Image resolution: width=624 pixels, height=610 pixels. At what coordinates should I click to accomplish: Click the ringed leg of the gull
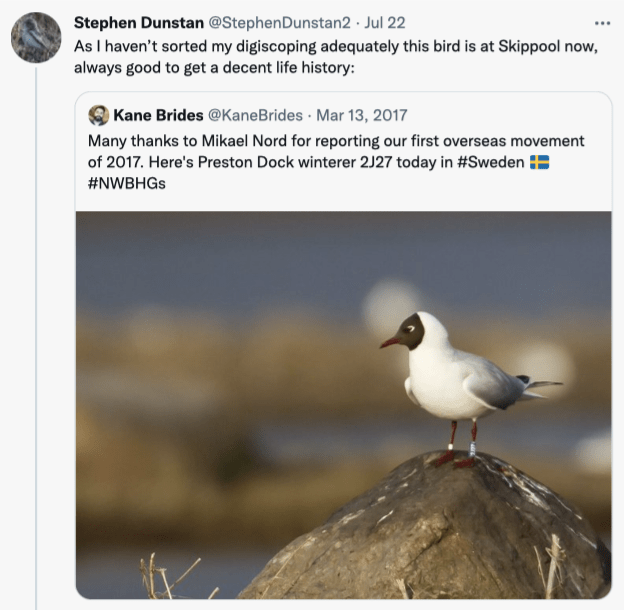pos(472,444)
